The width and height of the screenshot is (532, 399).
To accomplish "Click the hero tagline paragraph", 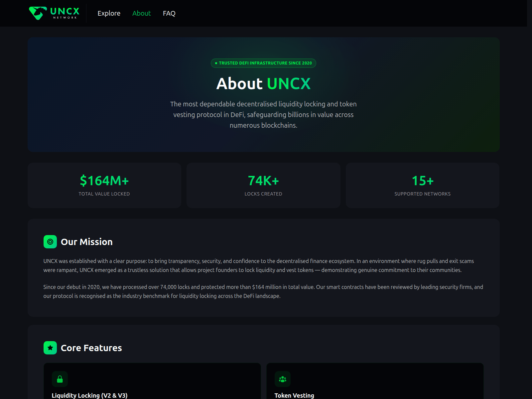I will (x=263, y=115).
